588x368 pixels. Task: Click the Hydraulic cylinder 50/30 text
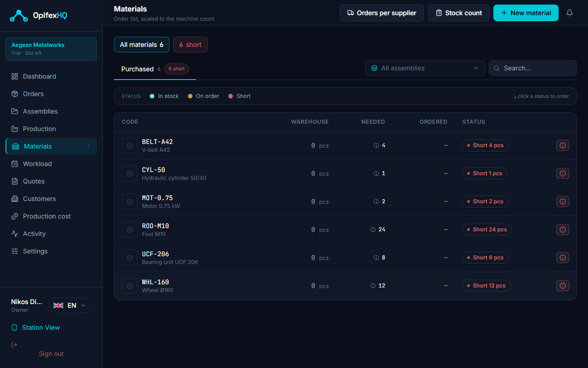tap(174, 178)
